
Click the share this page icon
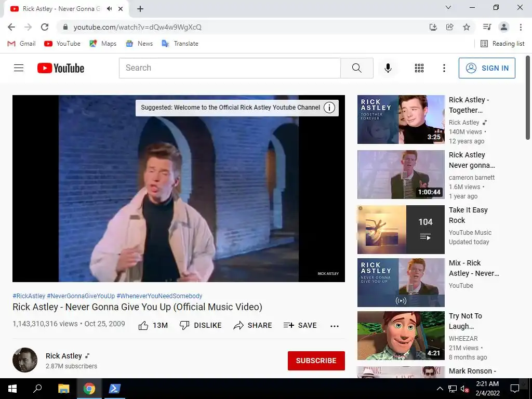tap(449, 27)
